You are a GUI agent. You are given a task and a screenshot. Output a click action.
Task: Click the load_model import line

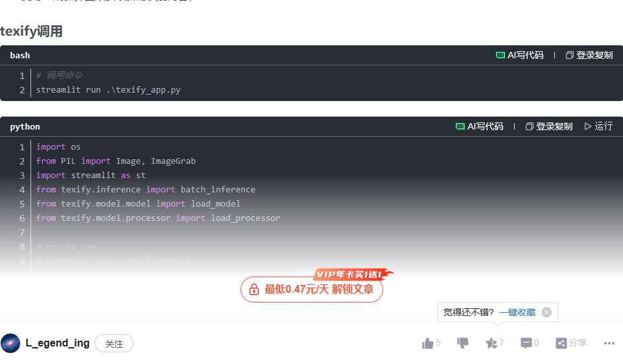(138, 204)
